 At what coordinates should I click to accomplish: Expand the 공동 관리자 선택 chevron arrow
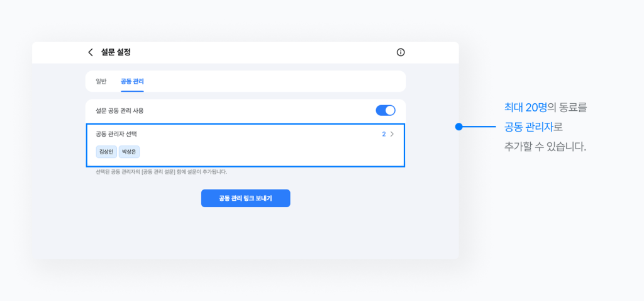pyautogui.click(x=392, y=134)
